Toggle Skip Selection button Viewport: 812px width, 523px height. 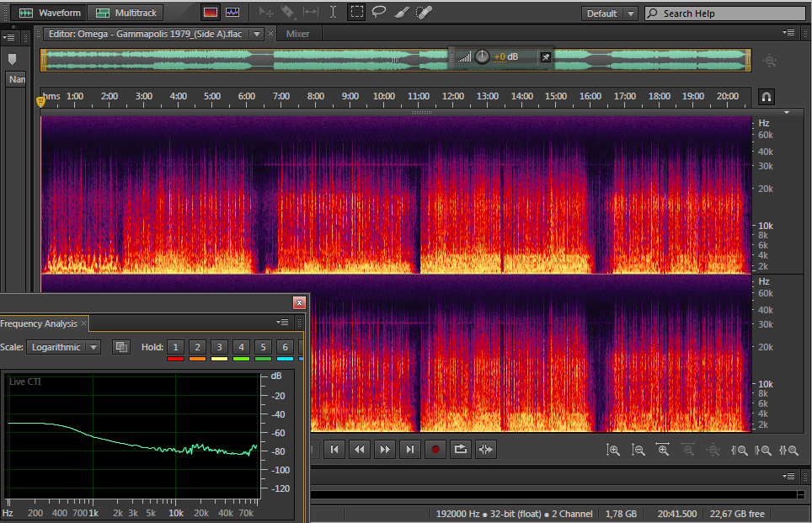pyautogui.click(x=486, y=450)
